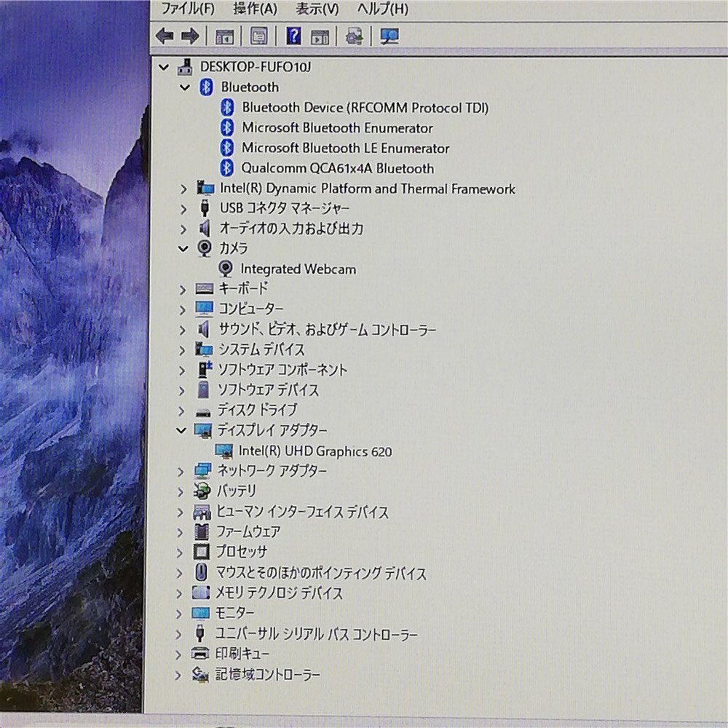This screenshot has width=728, height=728.
Task: Click the Forward arrow toolbar button
Action: [x=190, y=36]
